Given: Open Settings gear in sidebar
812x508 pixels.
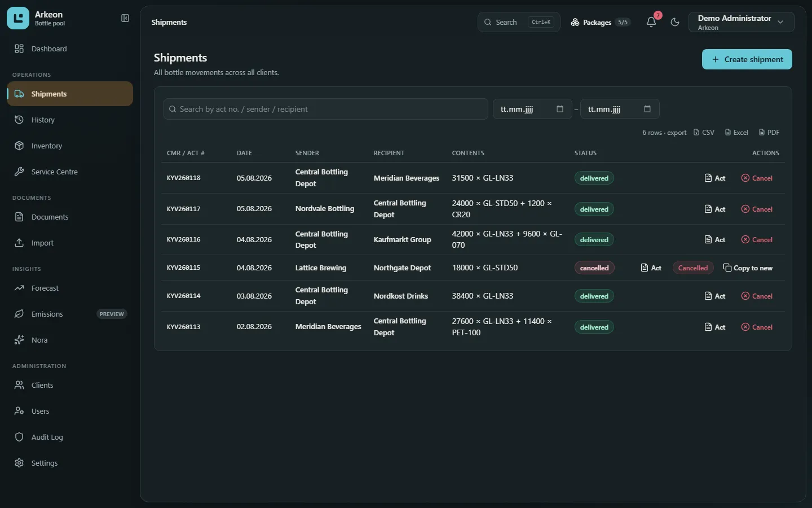Looking at the screenshot, I should [x=70, y=463].
